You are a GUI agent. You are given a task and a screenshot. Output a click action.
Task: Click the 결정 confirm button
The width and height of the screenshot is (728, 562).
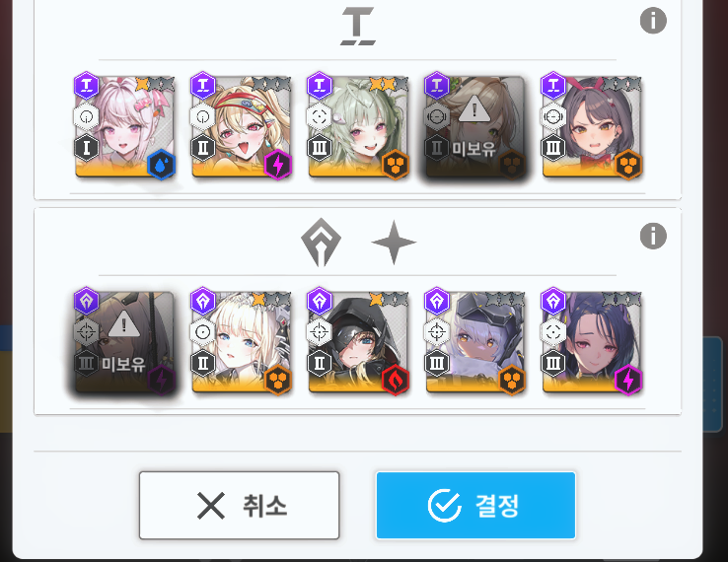tap(475, 506)
